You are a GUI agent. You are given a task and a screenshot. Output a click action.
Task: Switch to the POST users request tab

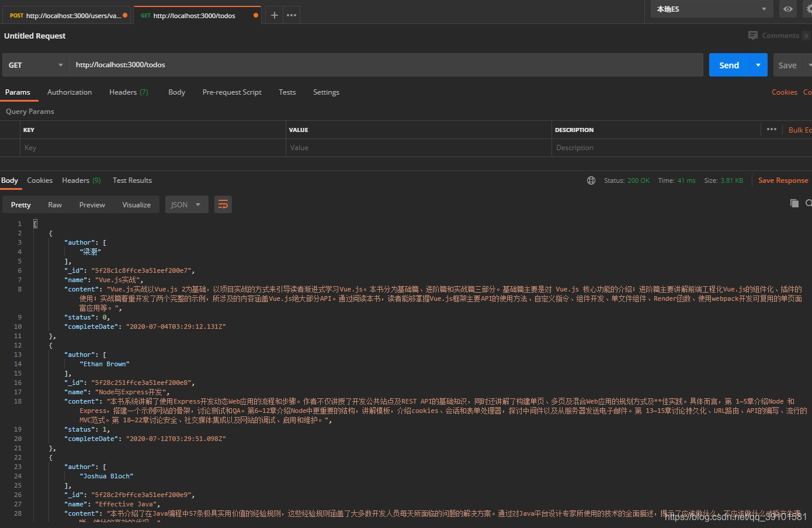point(67,16)
